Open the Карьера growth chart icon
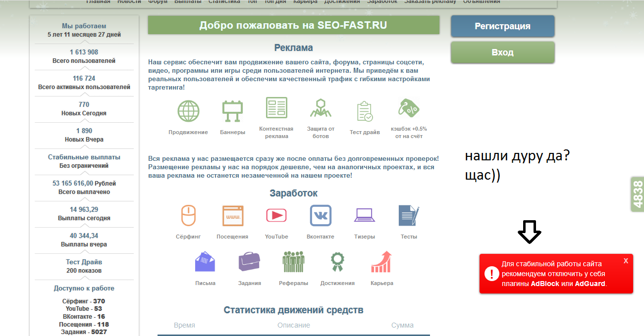 (x=381, y=262)
